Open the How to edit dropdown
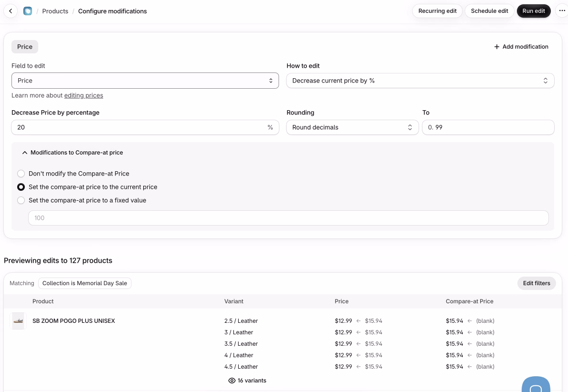This screenshot has width=568, height=392. [x=420, y=81]
